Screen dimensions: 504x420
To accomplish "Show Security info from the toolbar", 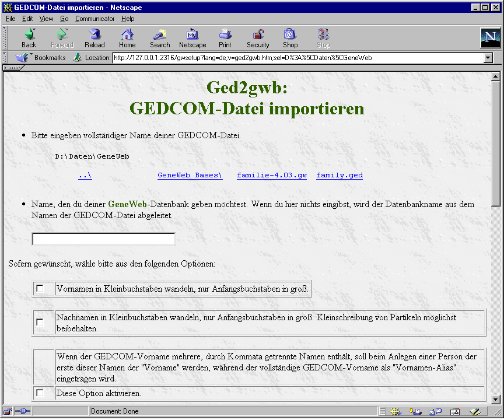I will [x=258, y=38].
